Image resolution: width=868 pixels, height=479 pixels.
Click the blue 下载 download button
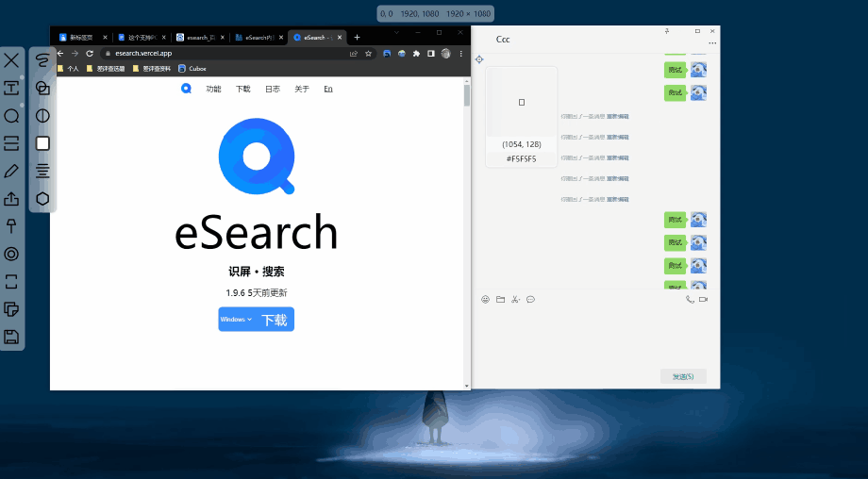(x=274, y=320)
